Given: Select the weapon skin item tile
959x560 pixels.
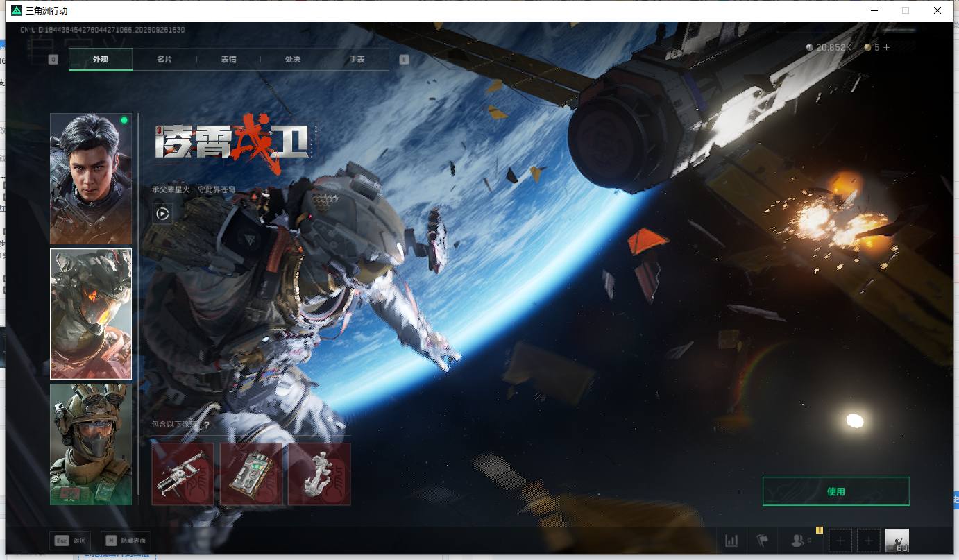Looking at the screenshot, I should (x=183, y=474).
